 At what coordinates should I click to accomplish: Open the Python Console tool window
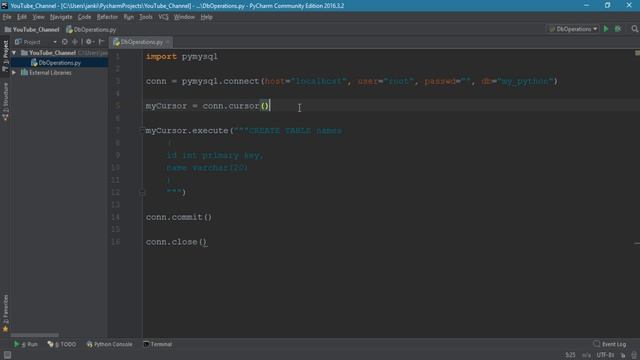click(109, 344)
